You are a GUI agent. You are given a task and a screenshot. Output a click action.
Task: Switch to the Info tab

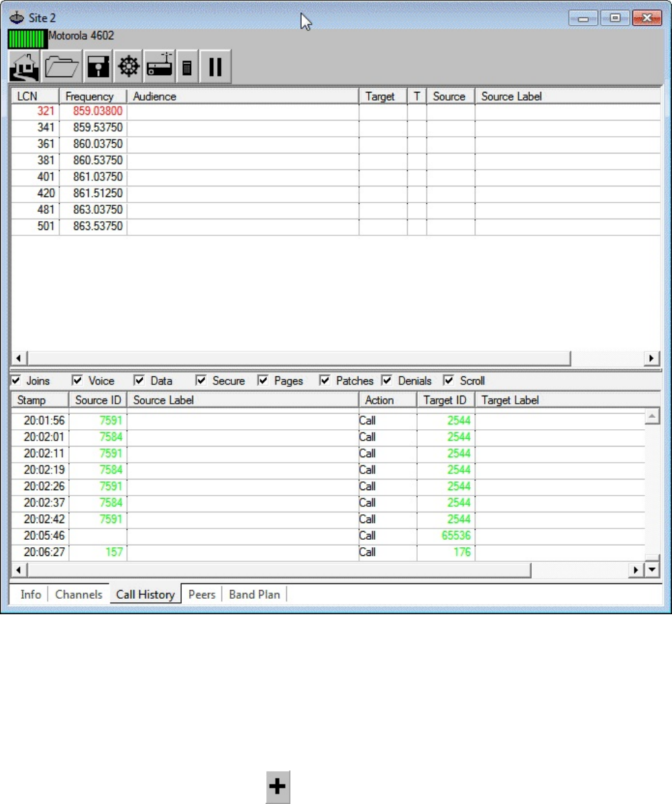click(x=31, y=594)
